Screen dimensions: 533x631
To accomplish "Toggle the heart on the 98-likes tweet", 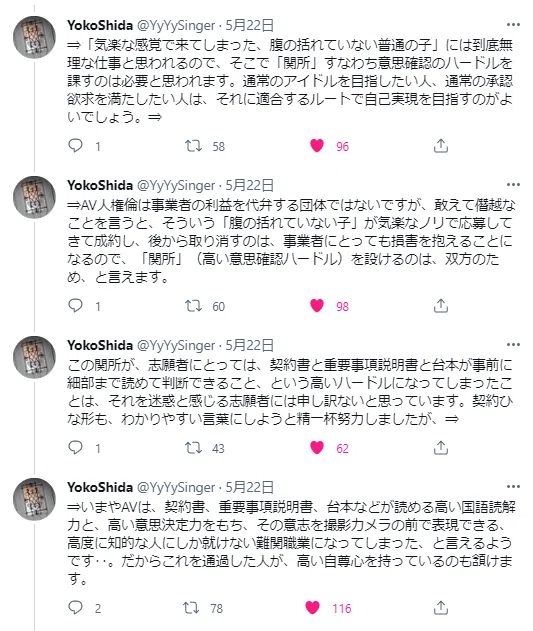I will (317, 306).
